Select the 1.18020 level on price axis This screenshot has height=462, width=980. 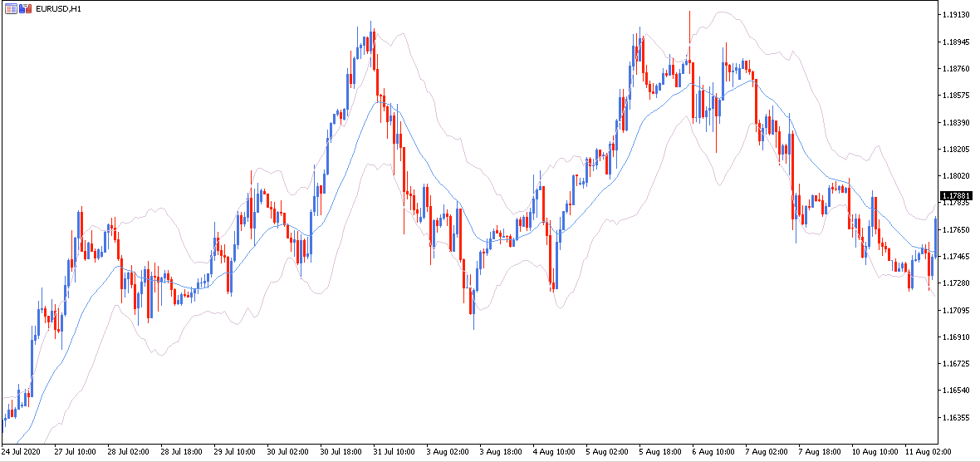953,175
